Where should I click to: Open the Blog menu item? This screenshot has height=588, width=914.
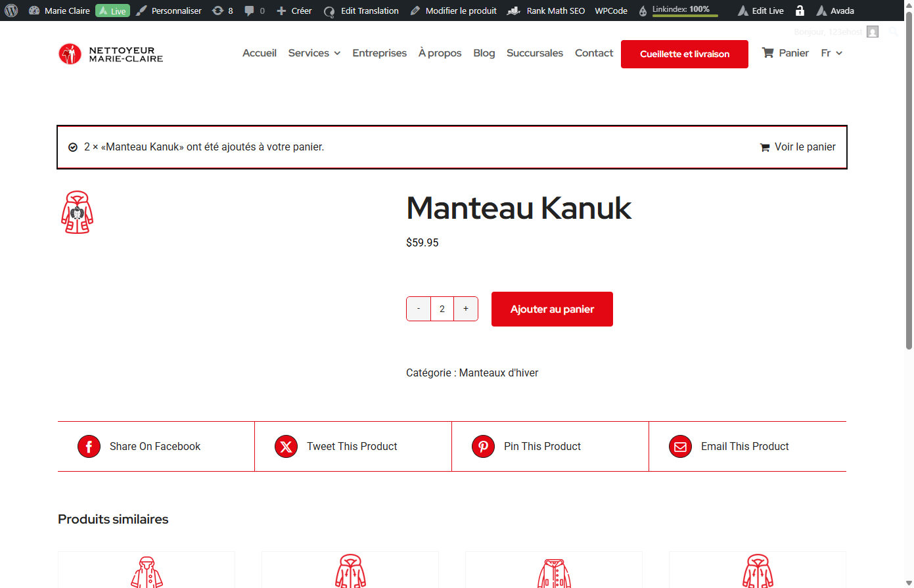tap(484, 53)
